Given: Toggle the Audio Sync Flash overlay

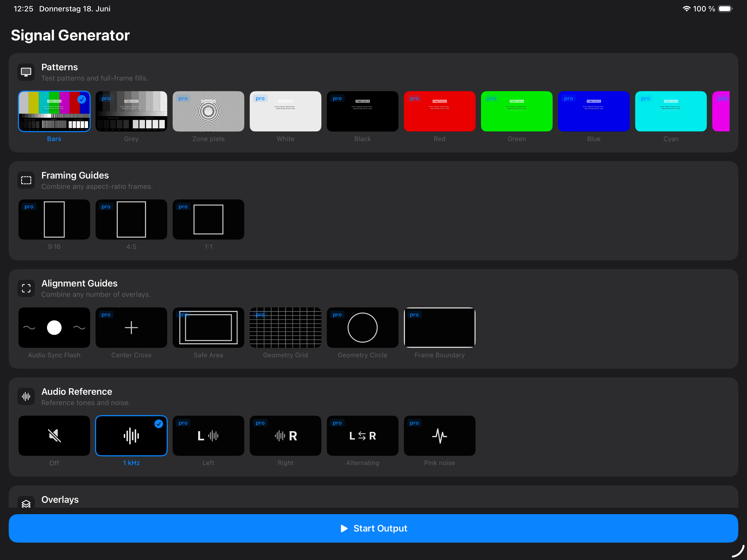Looking at the screenshot, I should click(54, 327).
